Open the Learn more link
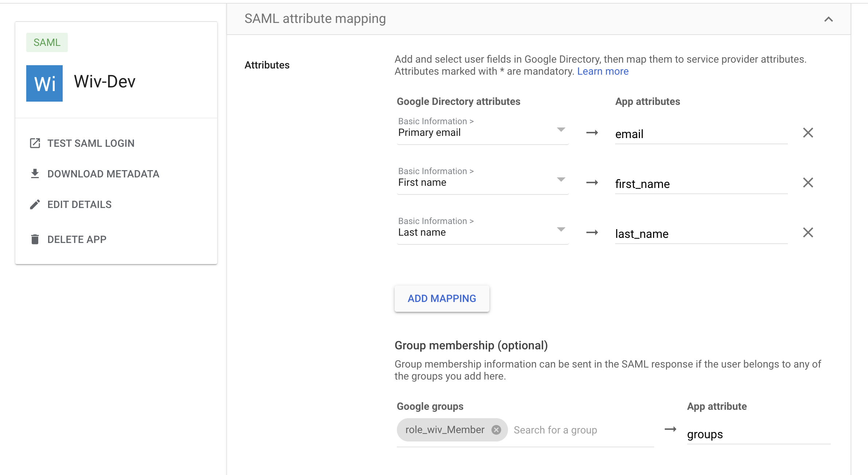This screenshot has height=475, width=868. click(603, 71)
